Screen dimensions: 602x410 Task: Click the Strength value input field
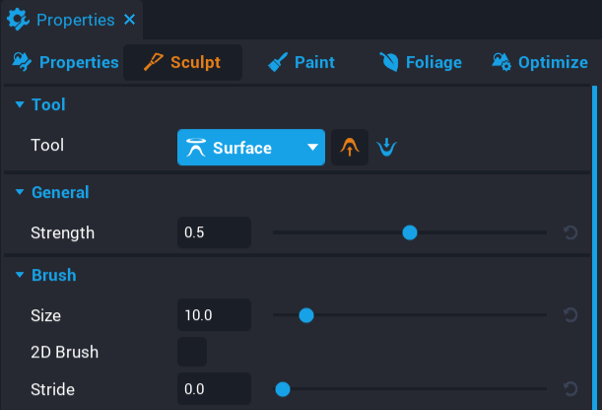(x=213, y=233)
